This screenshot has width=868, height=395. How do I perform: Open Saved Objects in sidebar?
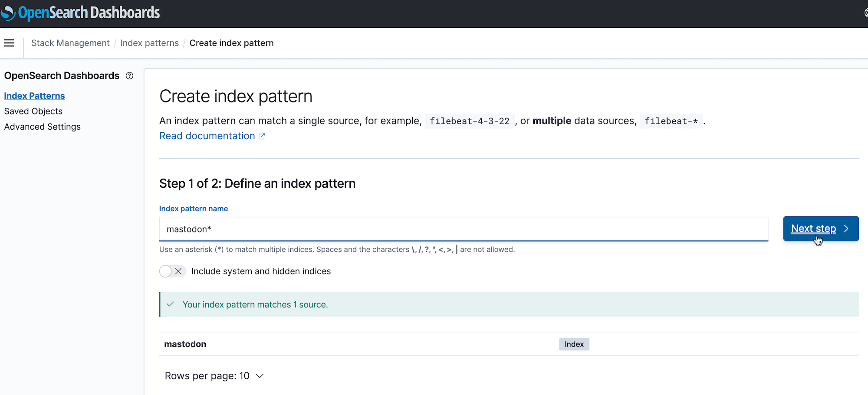[x=33, y=111]
